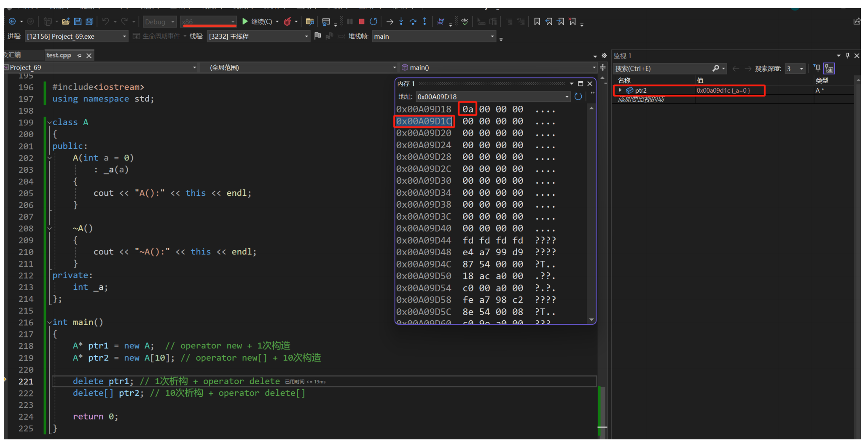Step into with the down-arrow icon
Viewport: 868px width, 444px height.
coord(401,21)
